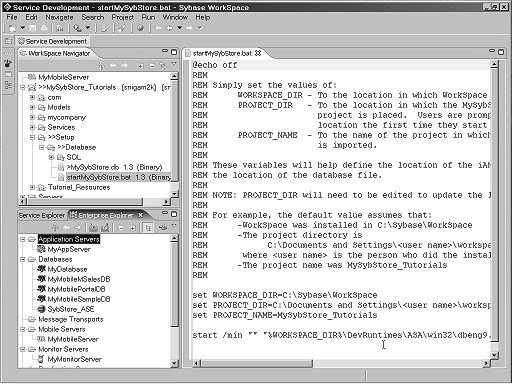Image resolution: width=512 pixels, height=384 pixels.
Task: Expand the SQL folder
Action: (51, 157)
